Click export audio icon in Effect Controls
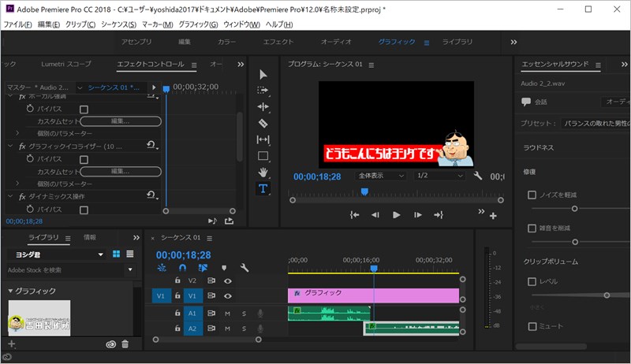 coord(229,221)
